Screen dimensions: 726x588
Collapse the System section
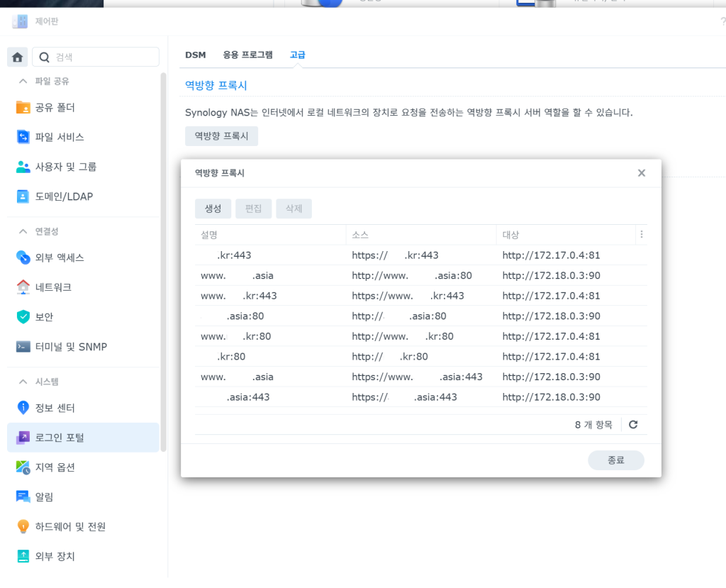click(x=23, y=382)
